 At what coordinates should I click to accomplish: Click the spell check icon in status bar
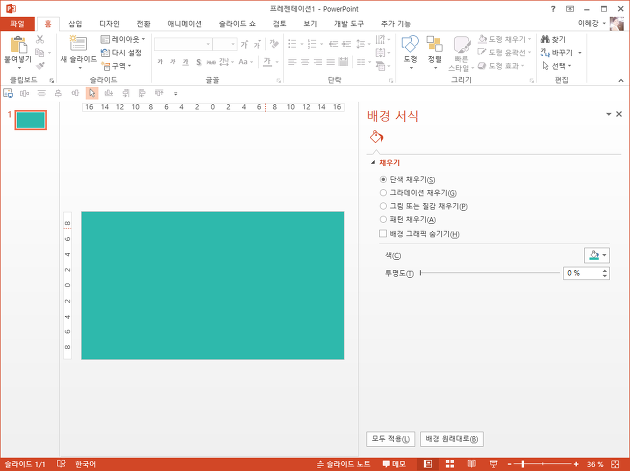61,464
